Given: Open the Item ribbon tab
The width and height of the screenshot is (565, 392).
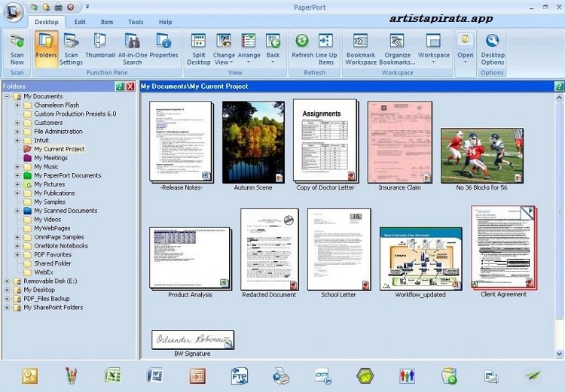Looking at the screenshot, I should pyautogui.click(x=107, y=22).
